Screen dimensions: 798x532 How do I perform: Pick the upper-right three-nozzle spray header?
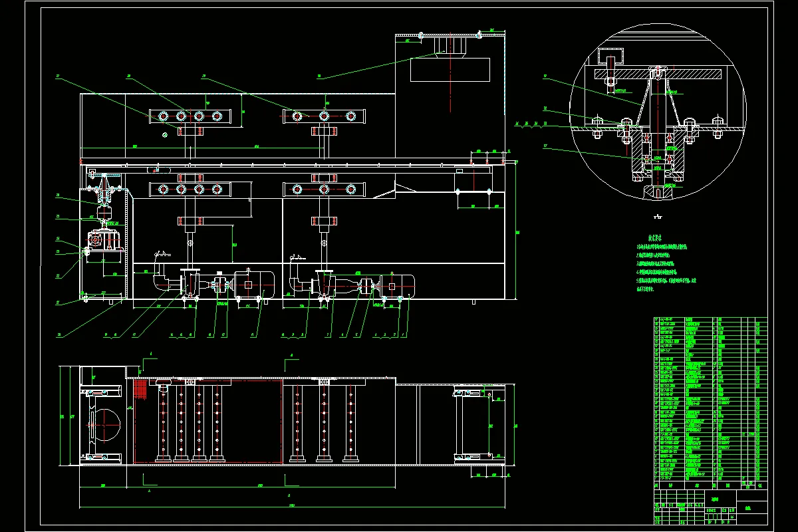pyautogui.click(x=324, y=116)
